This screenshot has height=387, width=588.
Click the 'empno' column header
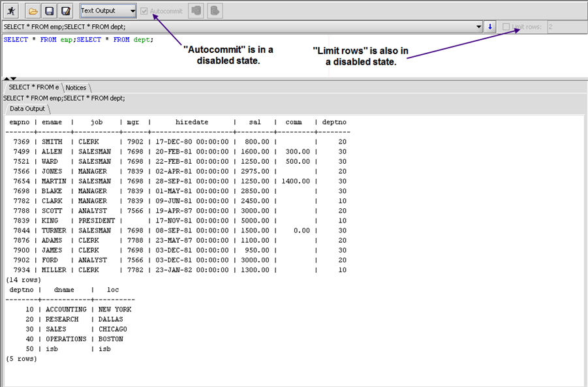pos(19,122)
